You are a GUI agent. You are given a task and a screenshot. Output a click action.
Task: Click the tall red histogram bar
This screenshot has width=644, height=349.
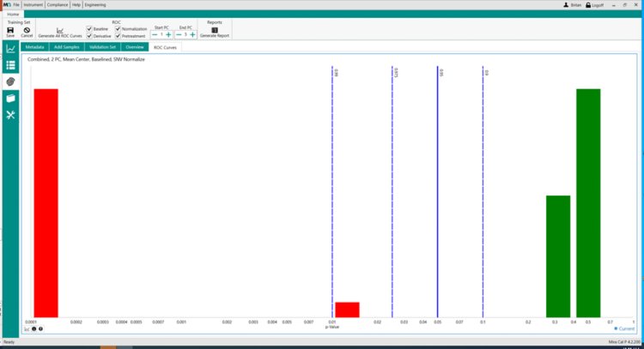(46, 202)
